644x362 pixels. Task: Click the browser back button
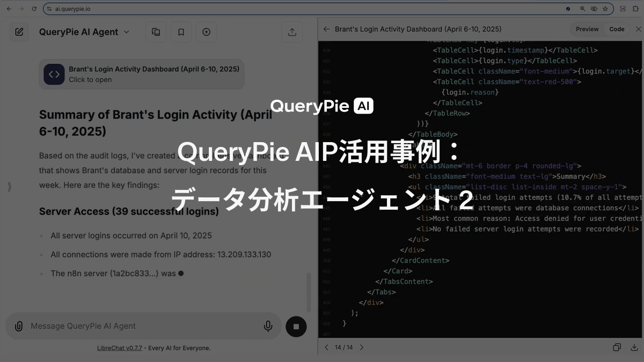[x=9, y=9]
